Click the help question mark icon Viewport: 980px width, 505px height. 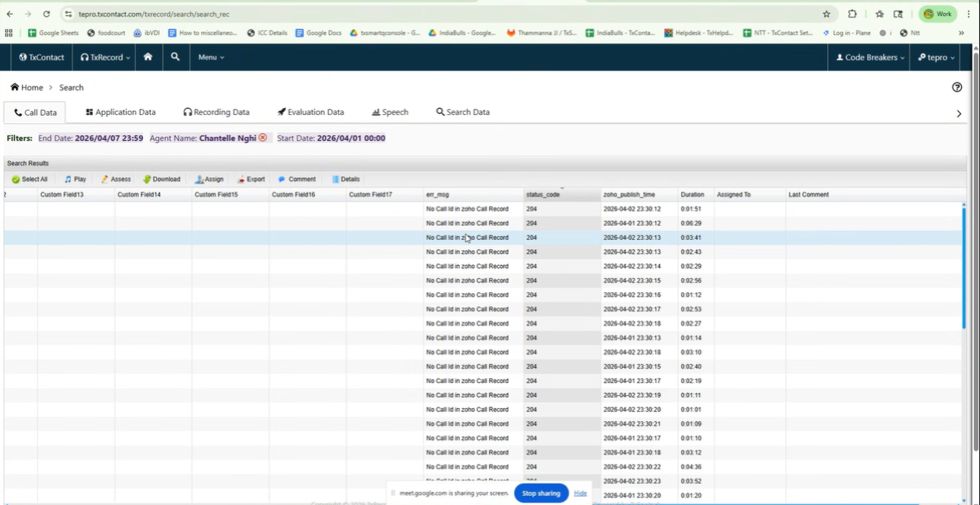pos(957,87)
